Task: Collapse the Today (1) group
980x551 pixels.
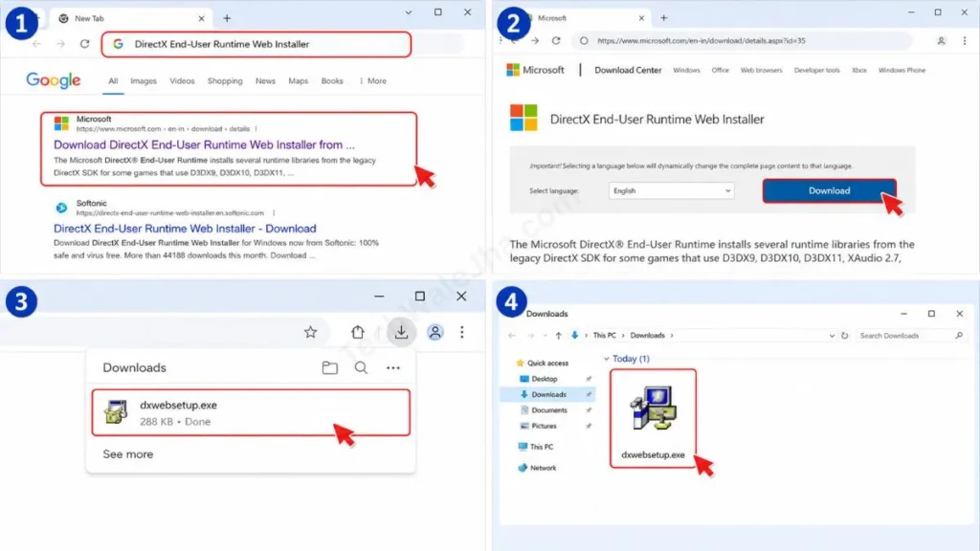Action: pyautogui.click(x=606, y=359)
